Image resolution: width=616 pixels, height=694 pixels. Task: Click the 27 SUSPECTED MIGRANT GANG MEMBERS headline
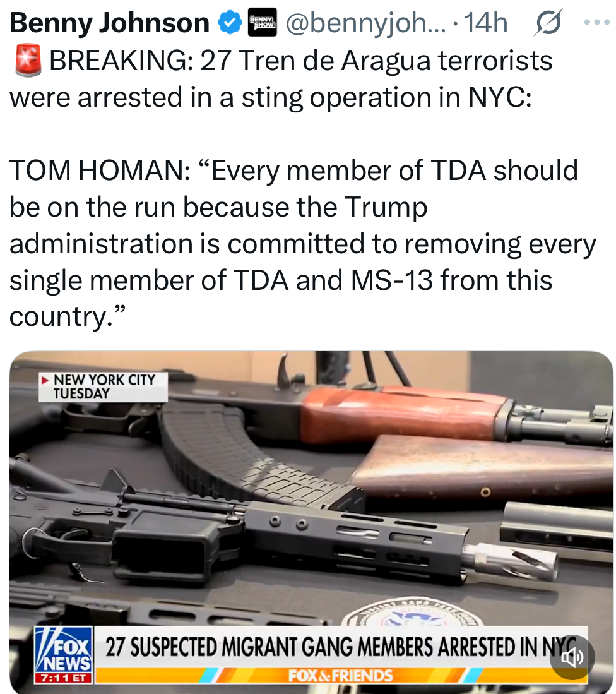342,646
